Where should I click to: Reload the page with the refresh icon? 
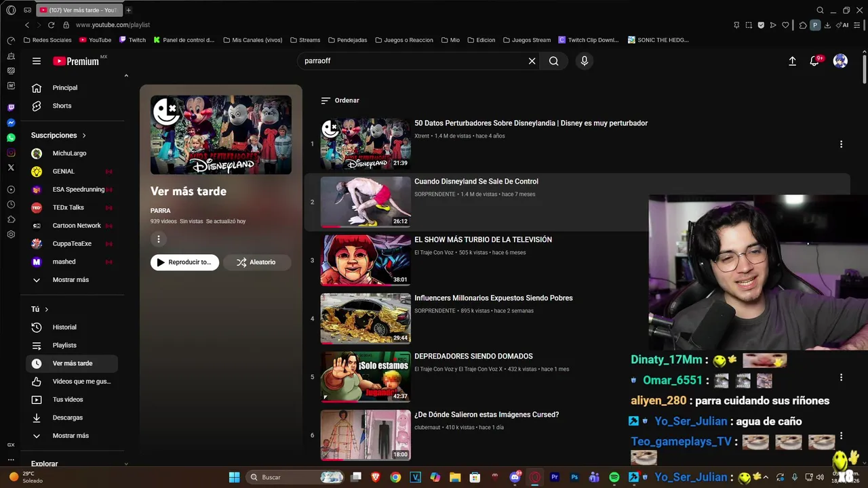(51, 25)
